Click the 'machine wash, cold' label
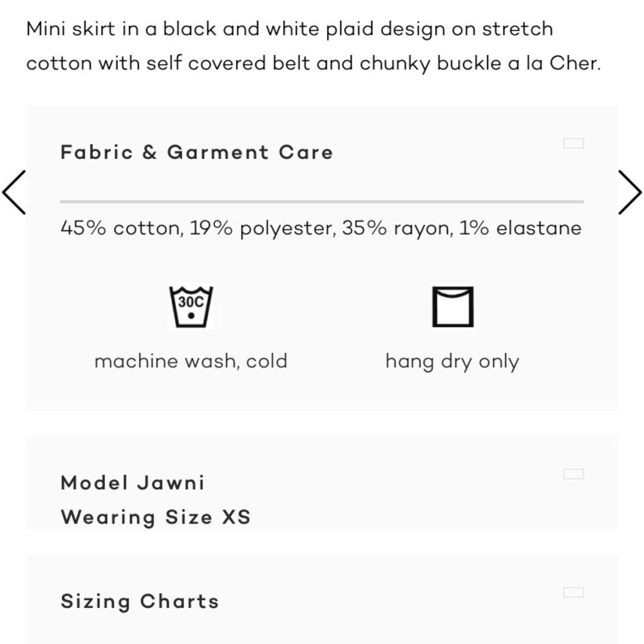The height and width of the screenshot is (644, 644). [191, 361]
